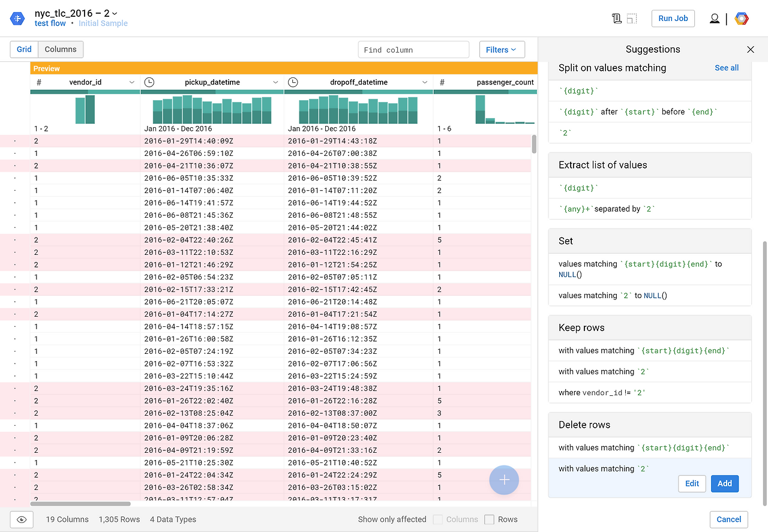
Task: Click the Run Job button
Action: [673, 19]
